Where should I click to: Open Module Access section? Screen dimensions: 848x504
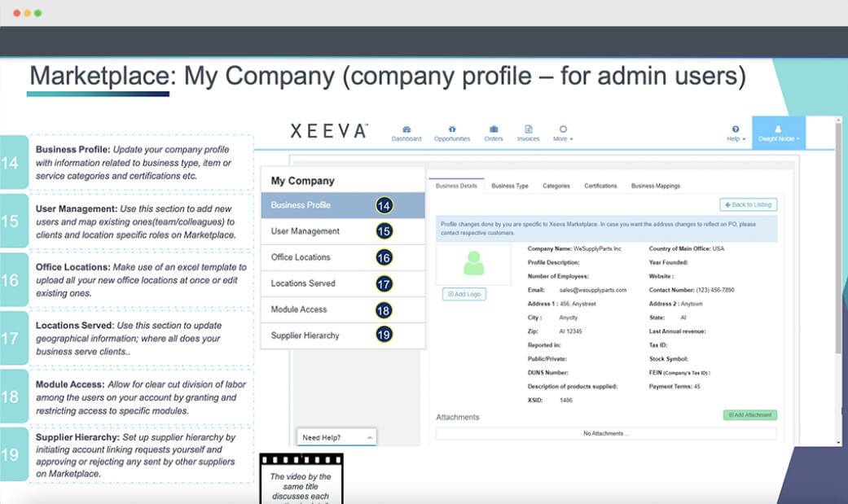pos(343,310)
